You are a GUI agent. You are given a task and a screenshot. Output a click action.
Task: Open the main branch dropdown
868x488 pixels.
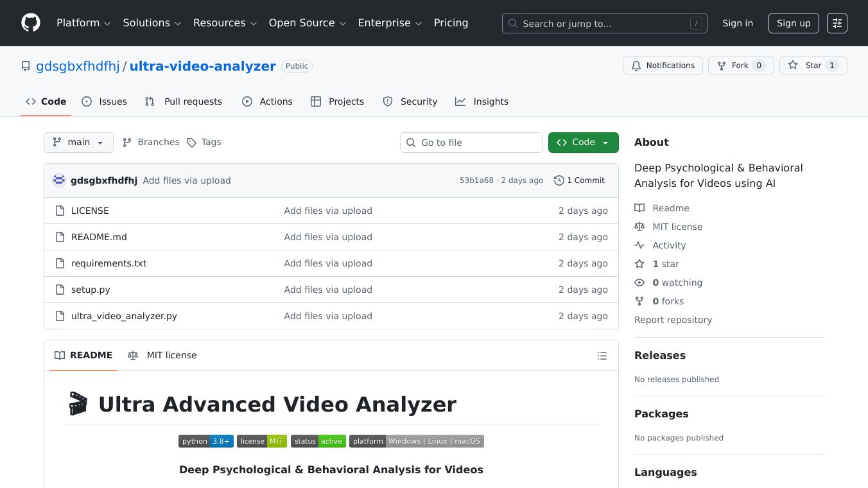click(x=78, y=143)
